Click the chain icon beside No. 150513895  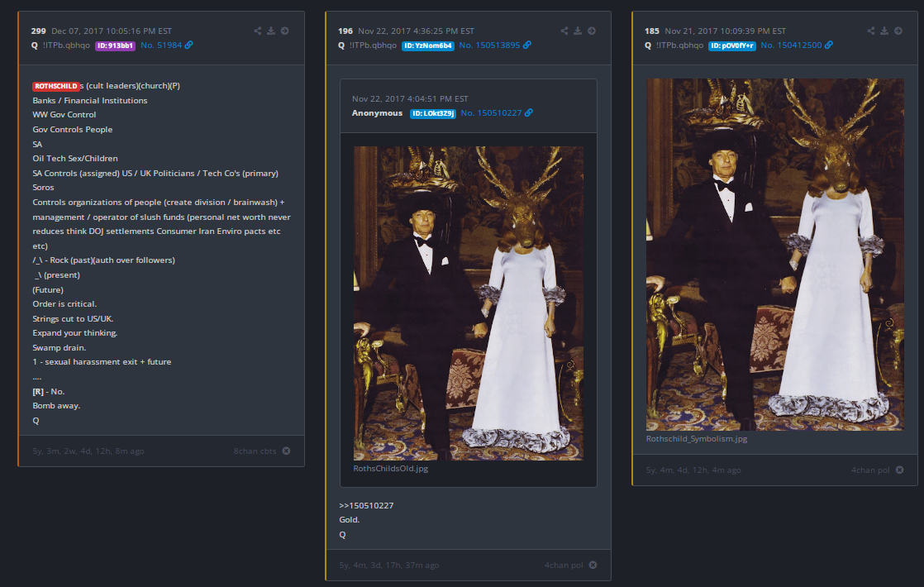tap(526, 45)
